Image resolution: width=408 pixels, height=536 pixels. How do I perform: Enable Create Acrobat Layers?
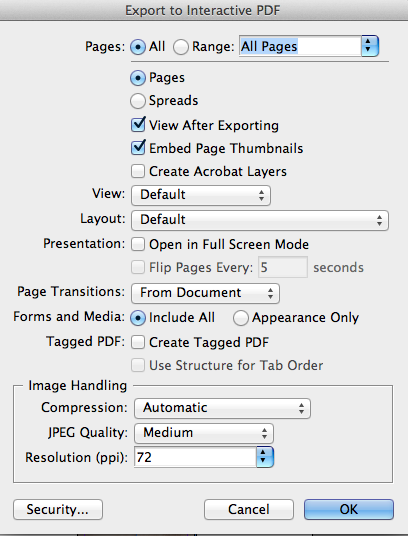tap(138, 171)
